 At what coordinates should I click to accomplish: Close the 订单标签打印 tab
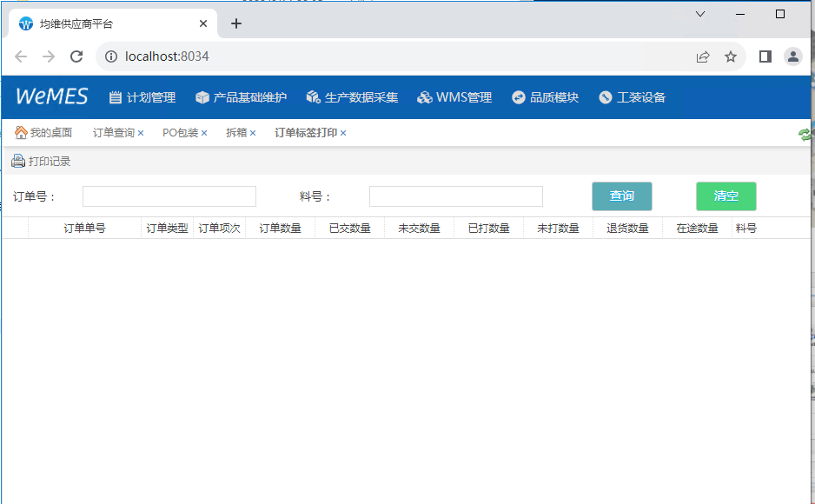[343, 134]
